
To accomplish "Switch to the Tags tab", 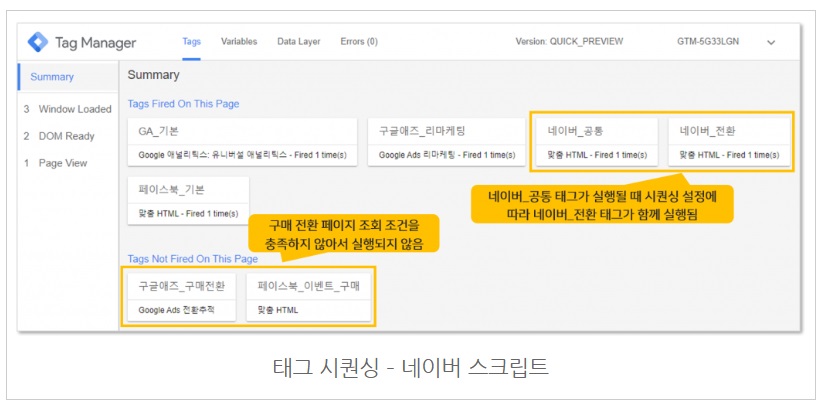I will pyautogui.click(x=191, y=41).
